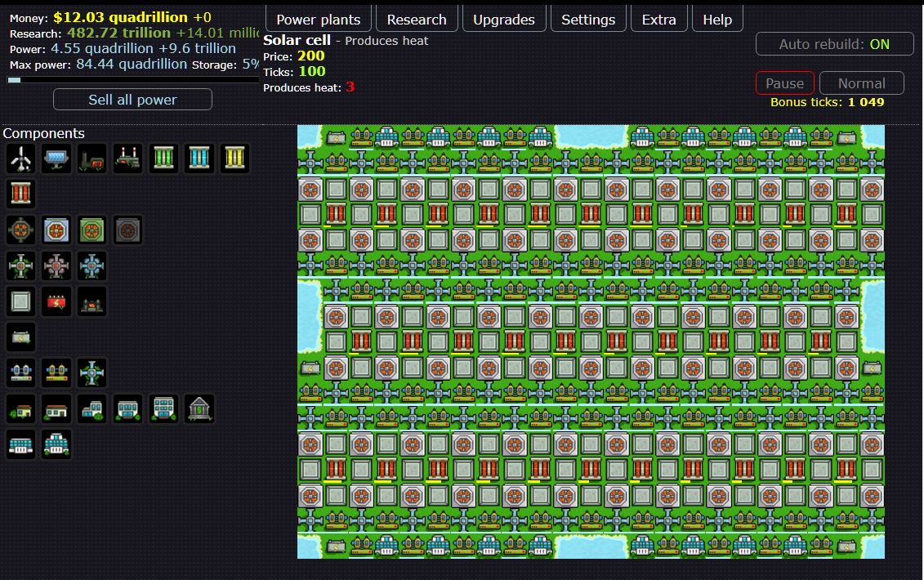The height and width of the screenshot is (580, 924).
Task: Select the wind turbine component
Action: pos(20,158)
